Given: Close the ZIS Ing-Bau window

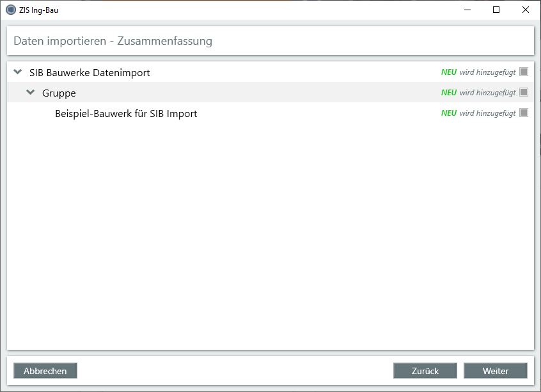Looking at the screenshot, I should [x=526, y=10].
